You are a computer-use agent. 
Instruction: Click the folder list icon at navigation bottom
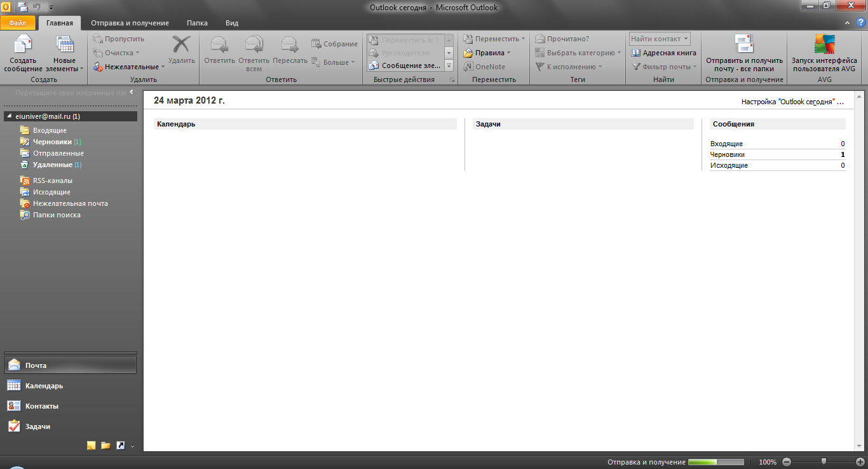click(x=105, y=445)
